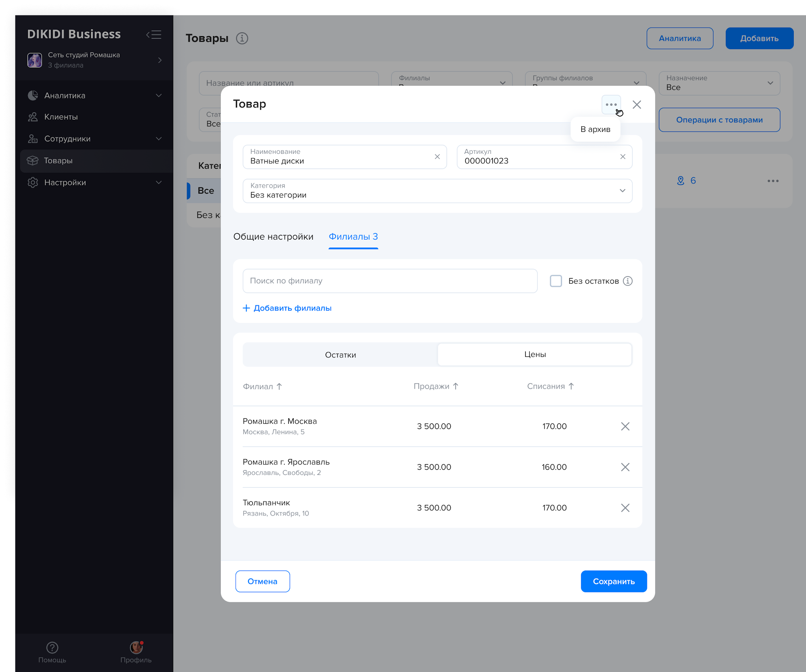Screen dimensions: 806x672
Task: Expand Аналитика sidebar section
Action: click(159, 96)
